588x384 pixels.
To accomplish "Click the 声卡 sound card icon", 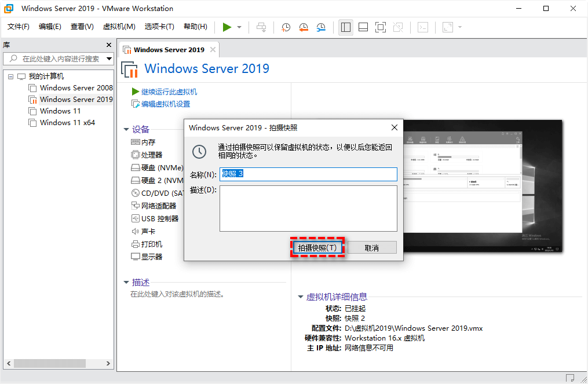I will (x=136, y=231).
